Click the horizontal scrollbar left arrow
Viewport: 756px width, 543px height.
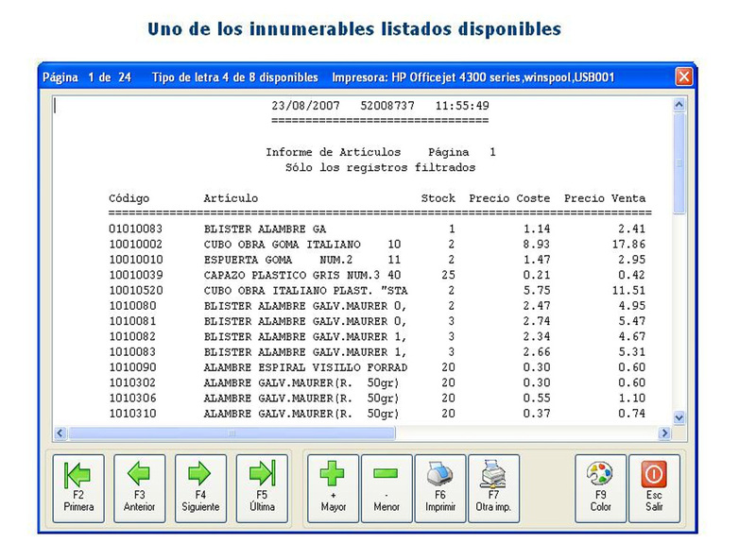60,433
